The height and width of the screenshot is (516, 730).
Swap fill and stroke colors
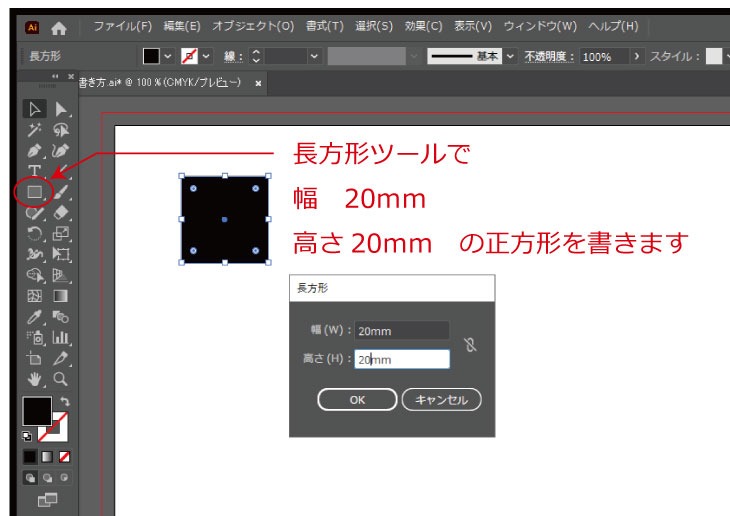pyautogui.click(x=65, y=401)
